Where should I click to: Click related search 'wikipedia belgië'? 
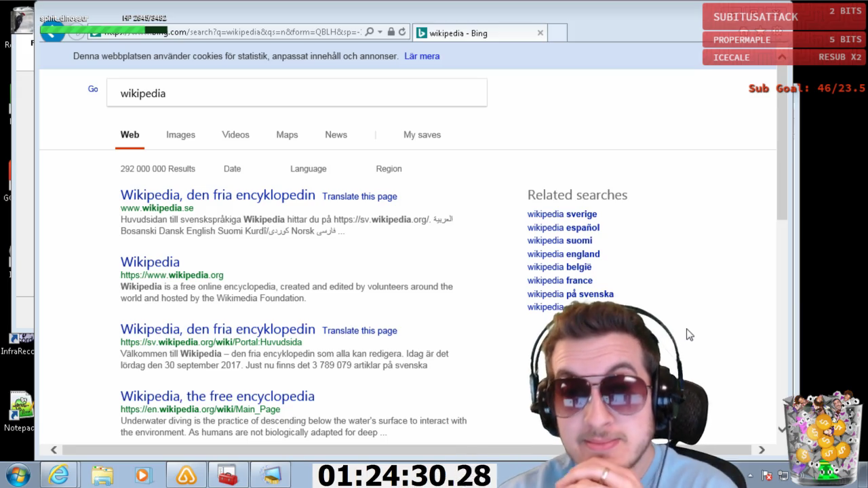pyautogui.click(x=559, y=267)
